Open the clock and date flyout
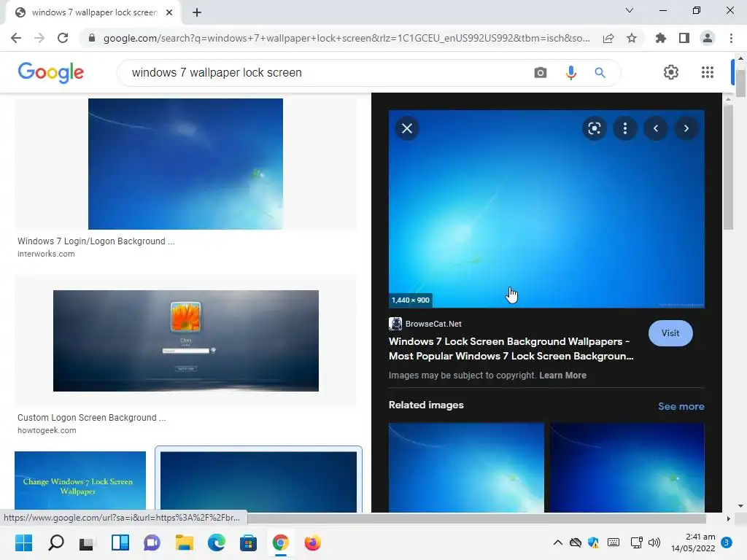Viewport: 747px width, 560px height. tap(693, 542)
